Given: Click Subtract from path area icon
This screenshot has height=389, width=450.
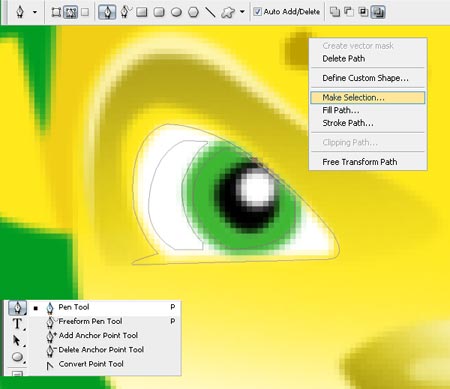Looking at the screenshot, I should tap(349, 12).
